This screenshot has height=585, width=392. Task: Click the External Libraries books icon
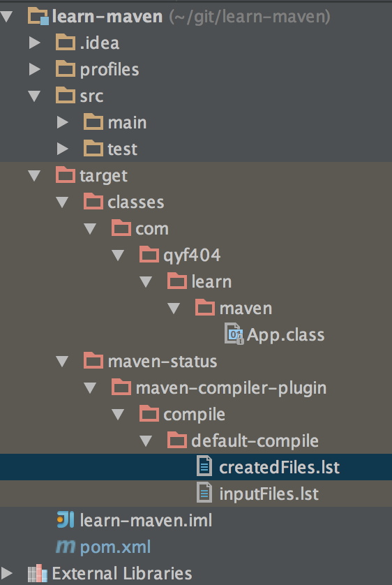tap(38, 573)
